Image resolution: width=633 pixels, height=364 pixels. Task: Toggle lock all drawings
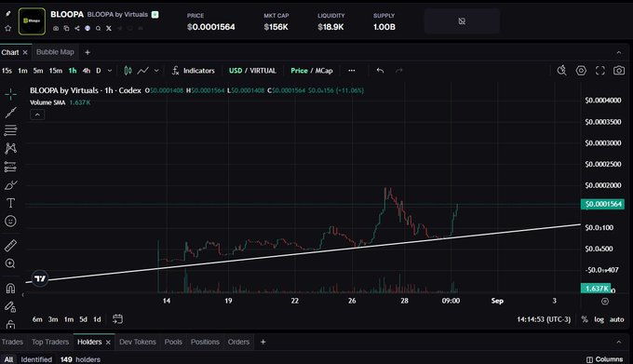[x=10, y=324]
